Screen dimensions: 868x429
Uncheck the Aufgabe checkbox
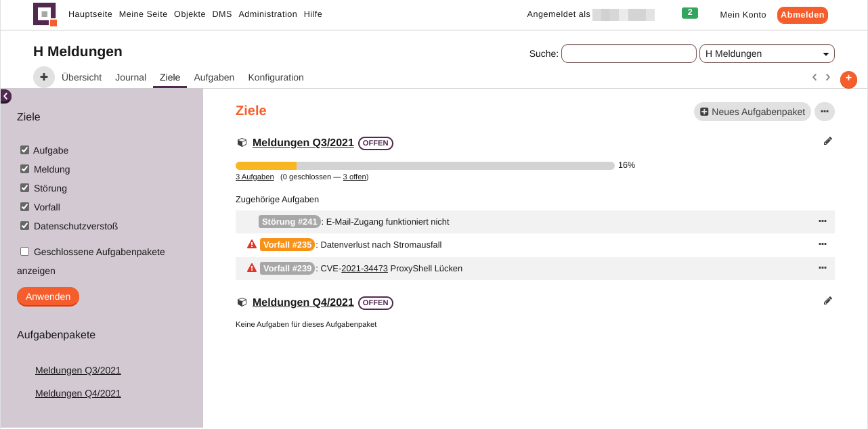(x=25, y=150)
